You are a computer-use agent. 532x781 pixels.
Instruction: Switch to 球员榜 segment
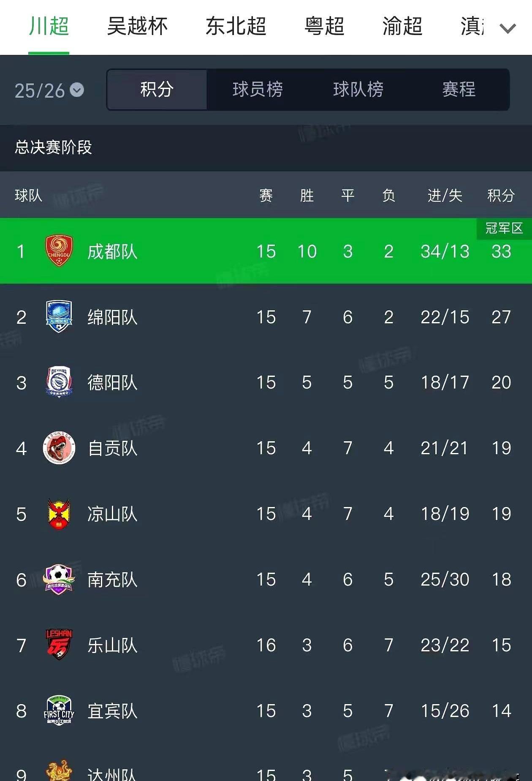(258, 89)
